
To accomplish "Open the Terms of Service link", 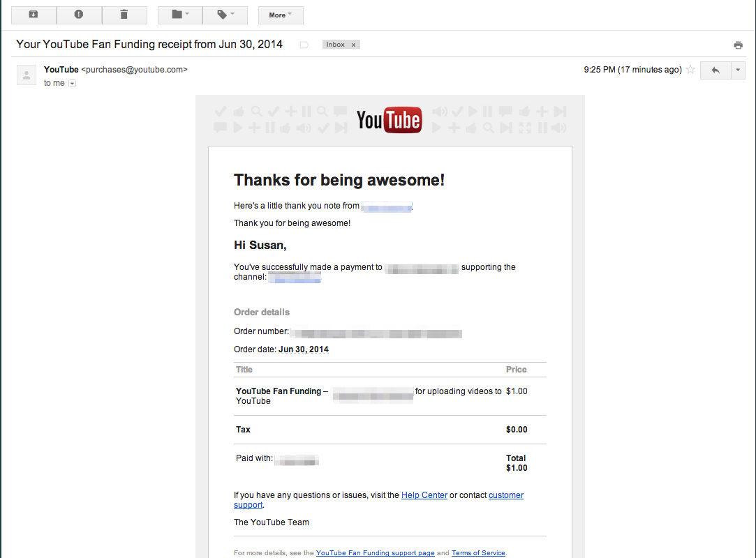I will 478,552.
